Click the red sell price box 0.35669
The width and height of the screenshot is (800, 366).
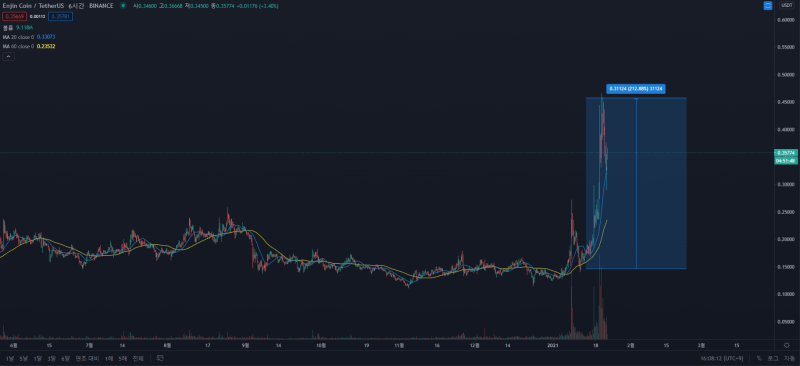pyautogui.click(x=14, y=17)
